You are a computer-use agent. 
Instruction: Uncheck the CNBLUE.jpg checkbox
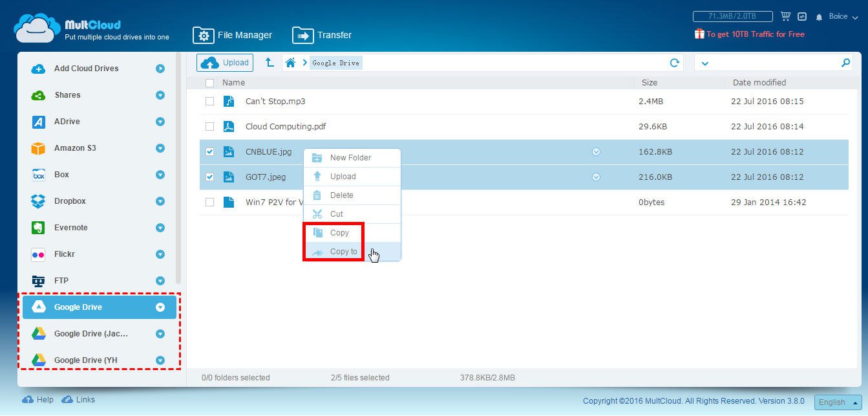pyautogui.click(x=209, y=152)
